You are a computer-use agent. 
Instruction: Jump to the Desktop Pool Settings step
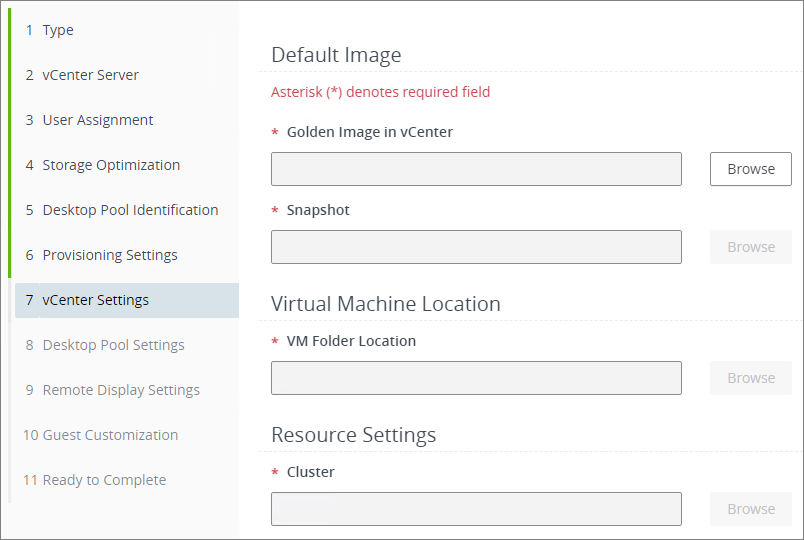113,345
